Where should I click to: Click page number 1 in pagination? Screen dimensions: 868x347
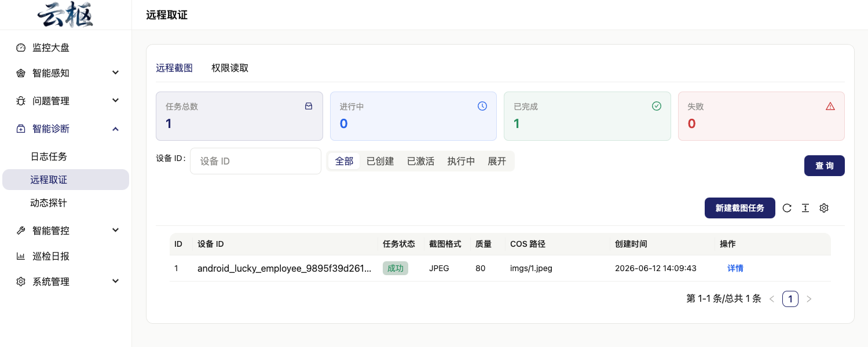[790, 299]
